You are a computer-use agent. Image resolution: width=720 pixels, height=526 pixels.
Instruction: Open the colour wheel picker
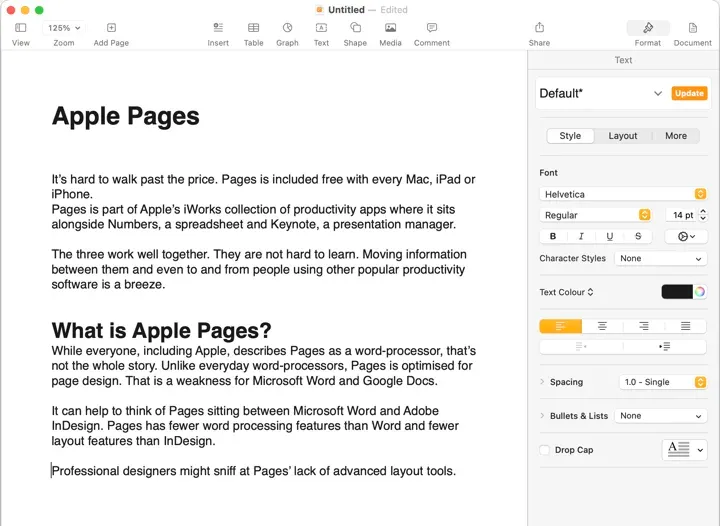(700, 291)
